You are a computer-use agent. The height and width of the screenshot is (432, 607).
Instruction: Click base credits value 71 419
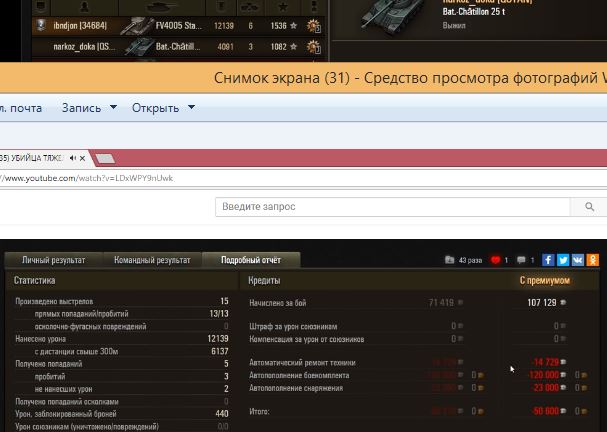441,303
